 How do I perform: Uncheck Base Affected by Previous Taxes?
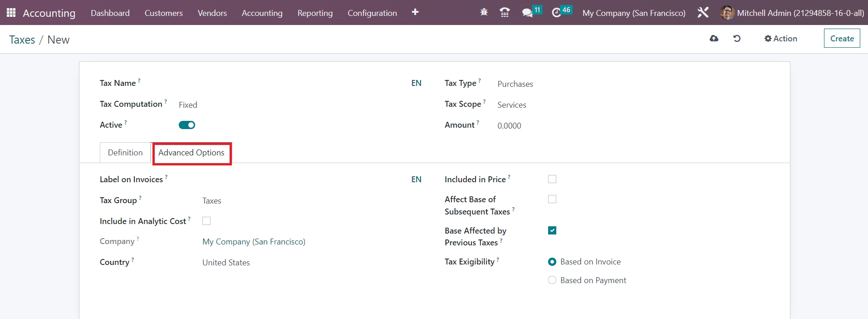[552, 230]
